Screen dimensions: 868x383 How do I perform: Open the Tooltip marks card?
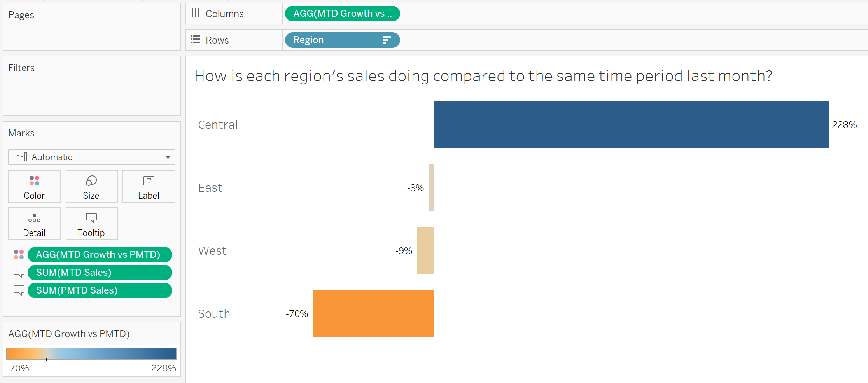coord(91,224)
